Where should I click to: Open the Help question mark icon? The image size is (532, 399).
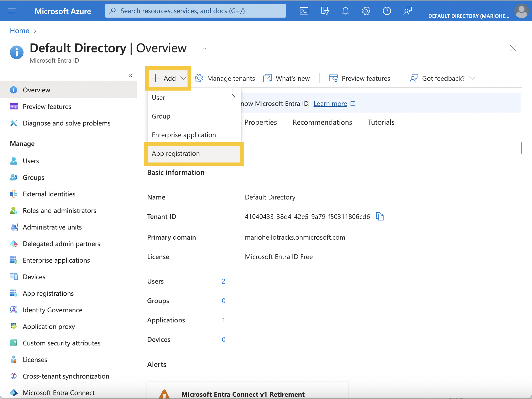(x=387, y=11)
